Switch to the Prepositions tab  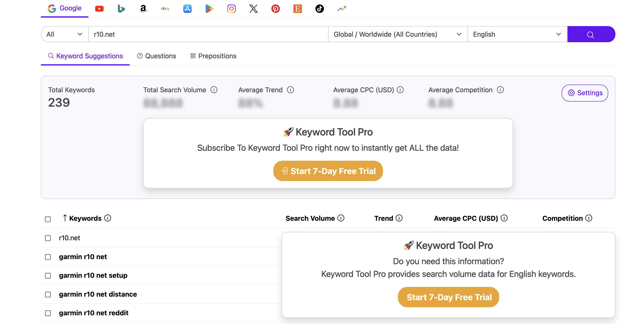(x=213, y=56)
